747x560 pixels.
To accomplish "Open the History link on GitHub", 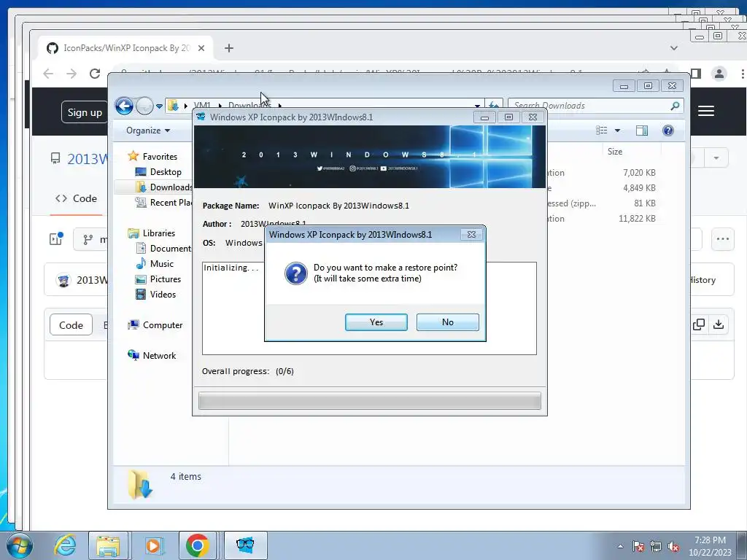I will pyautogui.click(x=703, y=280).
